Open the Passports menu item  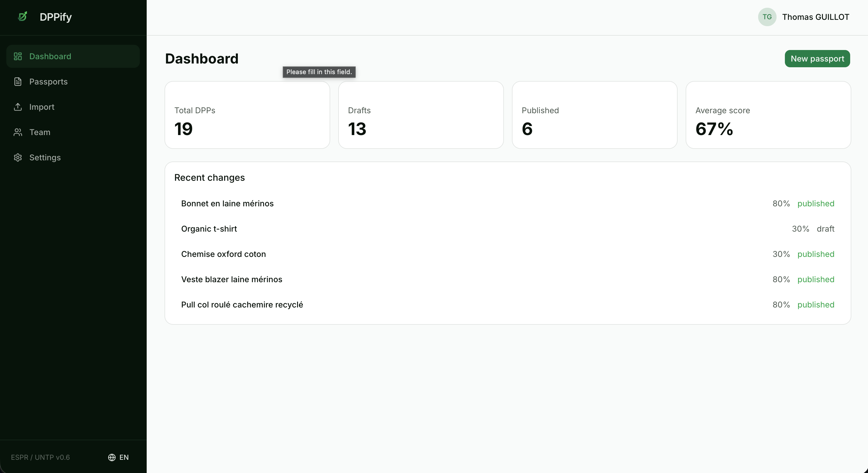(48, 82)
